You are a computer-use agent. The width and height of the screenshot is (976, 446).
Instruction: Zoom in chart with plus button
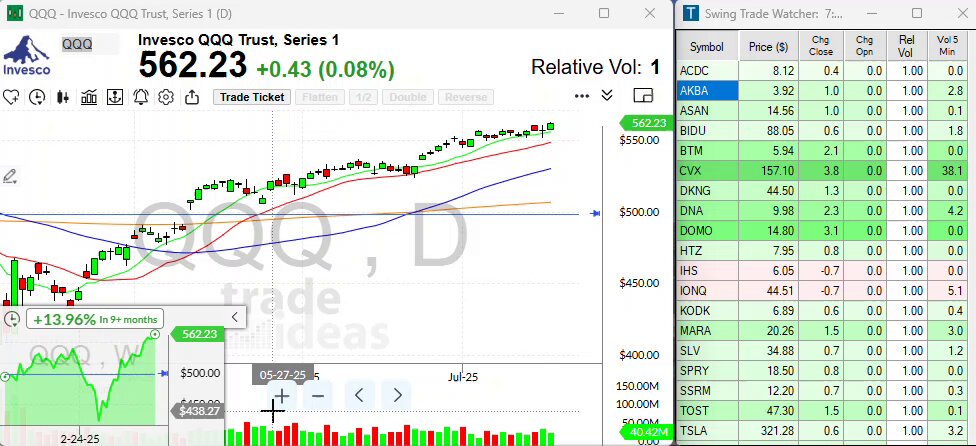click(282, 396)
